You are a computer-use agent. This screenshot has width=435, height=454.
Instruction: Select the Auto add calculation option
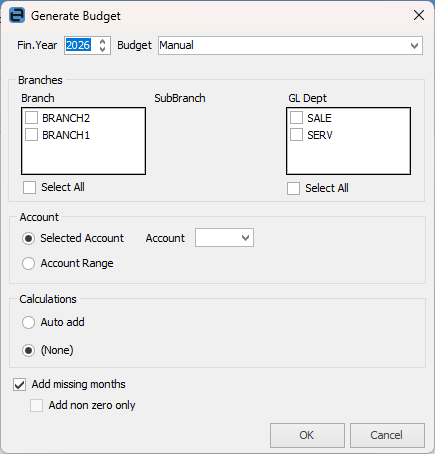pyautogui.click(x=28, y=322)
